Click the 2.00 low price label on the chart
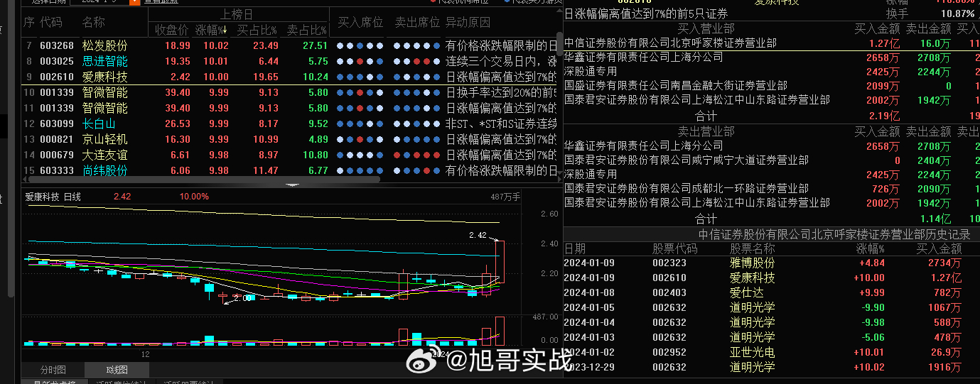The height and width of the screenshot is (384, 980). click(x=242, y=299)
